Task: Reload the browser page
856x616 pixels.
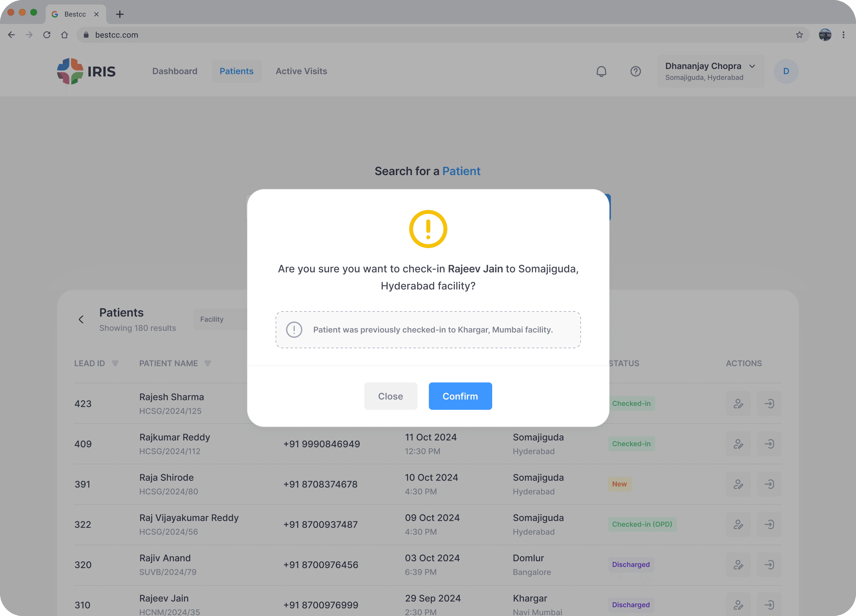Action: tap(47, 35)
